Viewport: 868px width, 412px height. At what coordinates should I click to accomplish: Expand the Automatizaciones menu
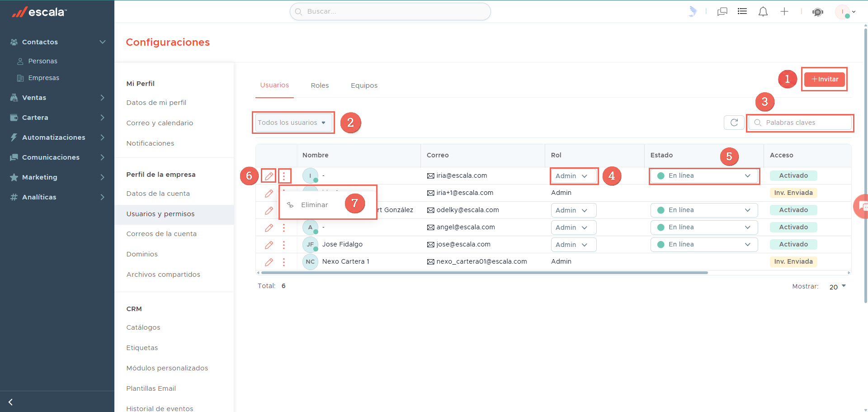click(x=103, y=137)
